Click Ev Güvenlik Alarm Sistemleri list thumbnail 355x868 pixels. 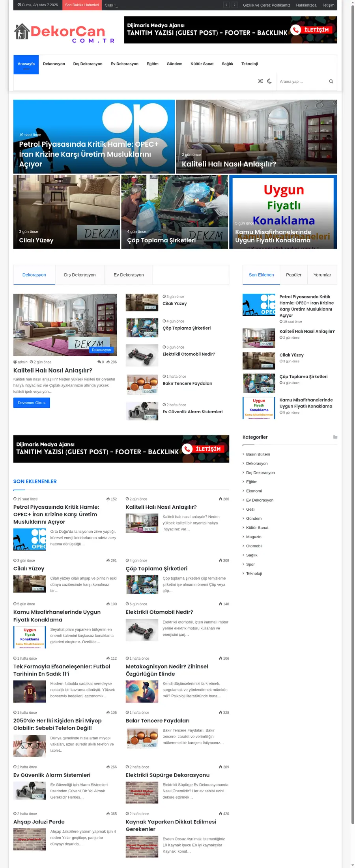[142, 411]
